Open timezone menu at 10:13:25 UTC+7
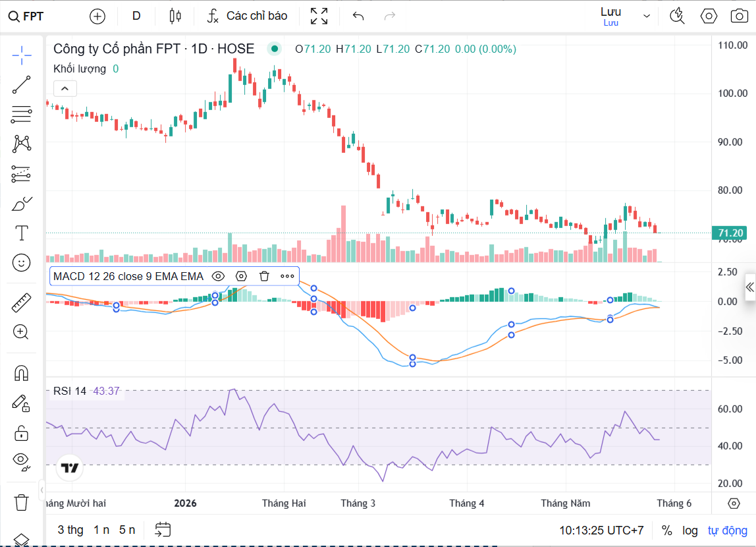Image resolution: width=756 pixels, height=547 pixels. (x=601, y=531)
